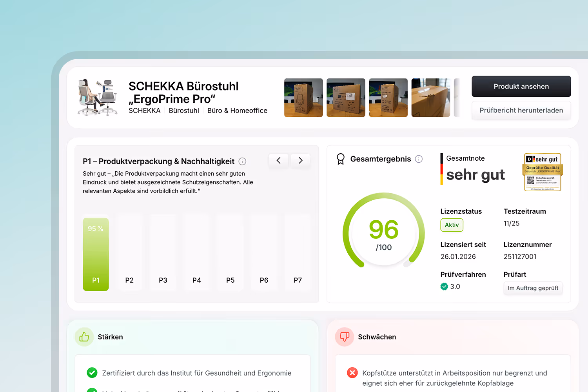This screenshot has height=392, width=588.
Task: Click the date 26.01.2026
Action: tap(458, 257)
